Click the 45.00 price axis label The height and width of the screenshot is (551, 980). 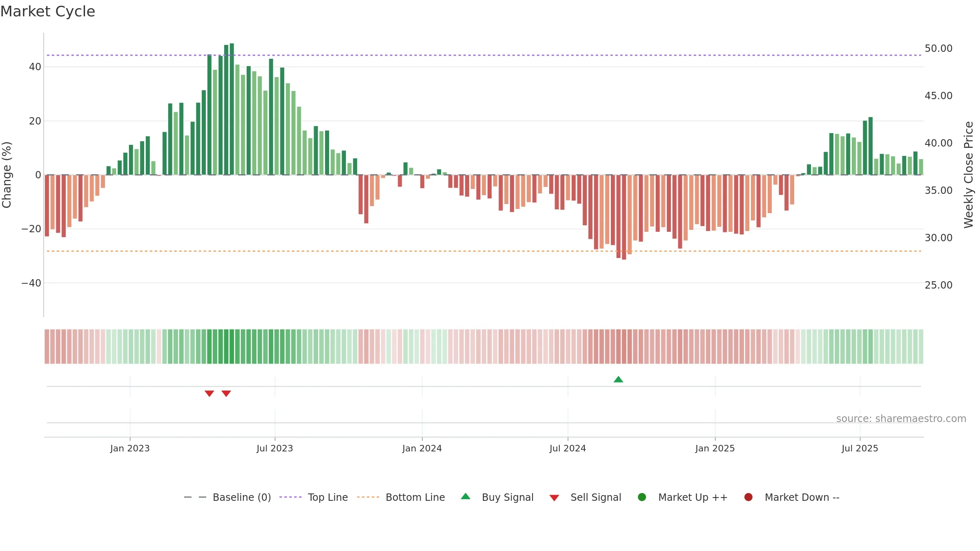(938, 96)
